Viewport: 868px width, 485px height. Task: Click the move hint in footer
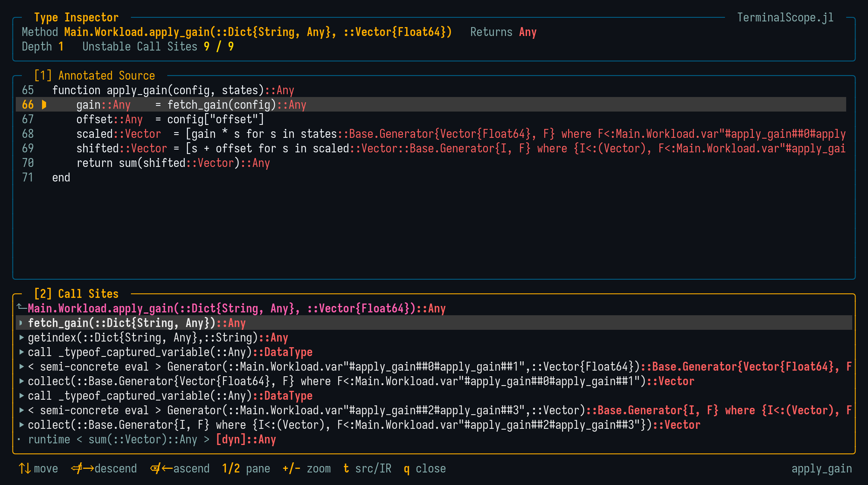[x=46, y=468]
